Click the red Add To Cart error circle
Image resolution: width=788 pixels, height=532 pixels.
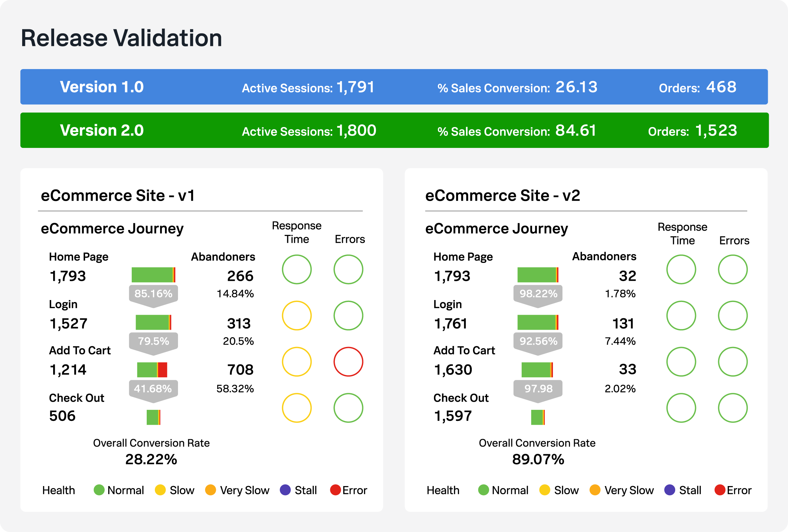(348, 362)
